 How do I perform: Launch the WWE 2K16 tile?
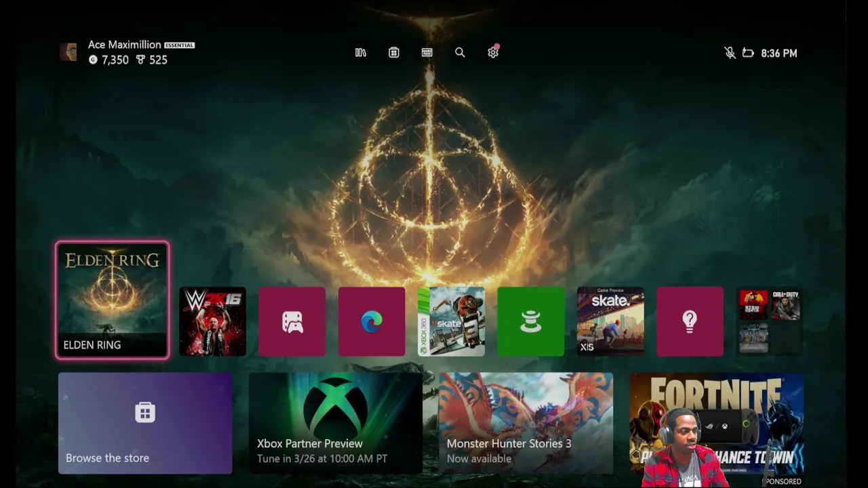click(212, 321)
